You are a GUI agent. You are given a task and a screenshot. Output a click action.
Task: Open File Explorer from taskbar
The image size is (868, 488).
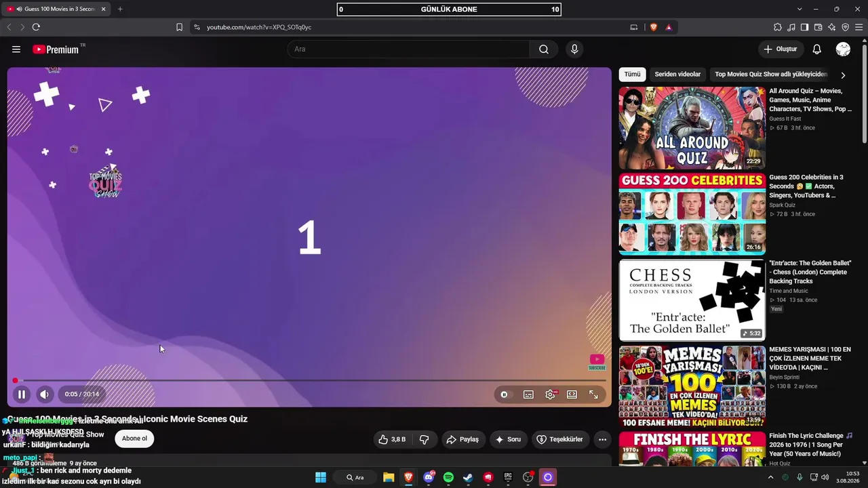pos(389,477)
